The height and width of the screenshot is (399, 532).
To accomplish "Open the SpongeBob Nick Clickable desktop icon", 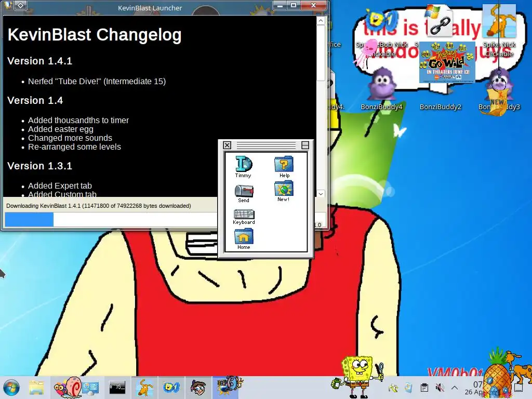I will click(x=382, y=32).
